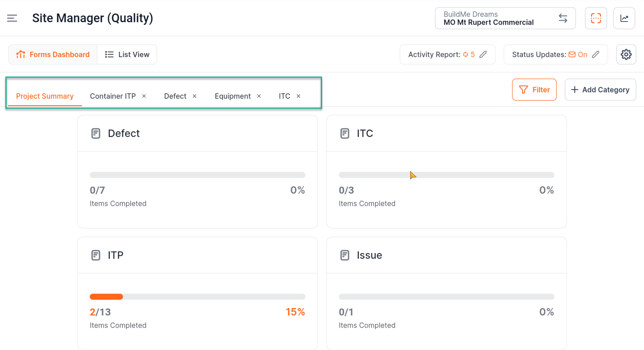644x350 pixels.
Task: Open the Container ITP tab
Action: pos(113,96)
